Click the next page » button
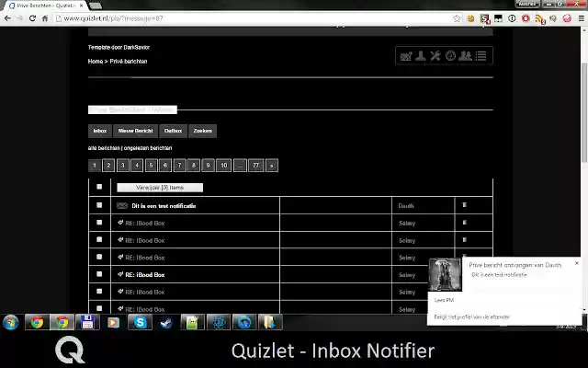This screenshot has width=588, height=368. (272, 166)
